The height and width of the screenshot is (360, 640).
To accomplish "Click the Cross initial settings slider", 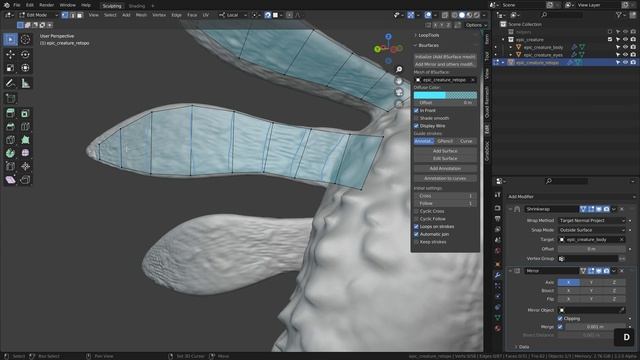I will tap(445, 196).
